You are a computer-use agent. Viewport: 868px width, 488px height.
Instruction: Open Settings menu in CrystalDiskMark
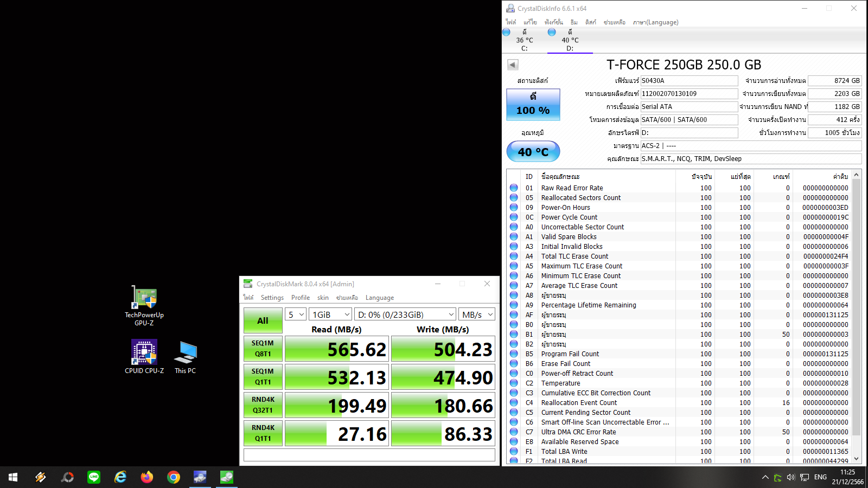(x=272, y=298)
